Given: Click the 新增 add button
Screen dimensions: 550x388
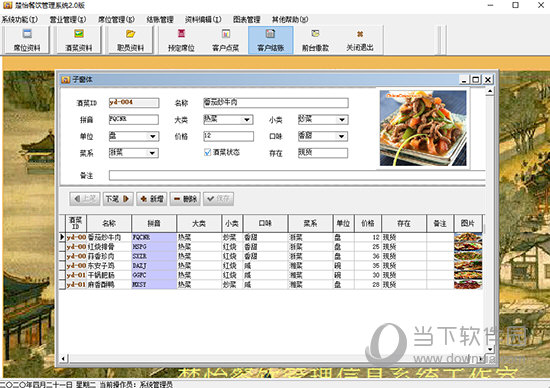Looking at the screenshot, I should point(152,199).
